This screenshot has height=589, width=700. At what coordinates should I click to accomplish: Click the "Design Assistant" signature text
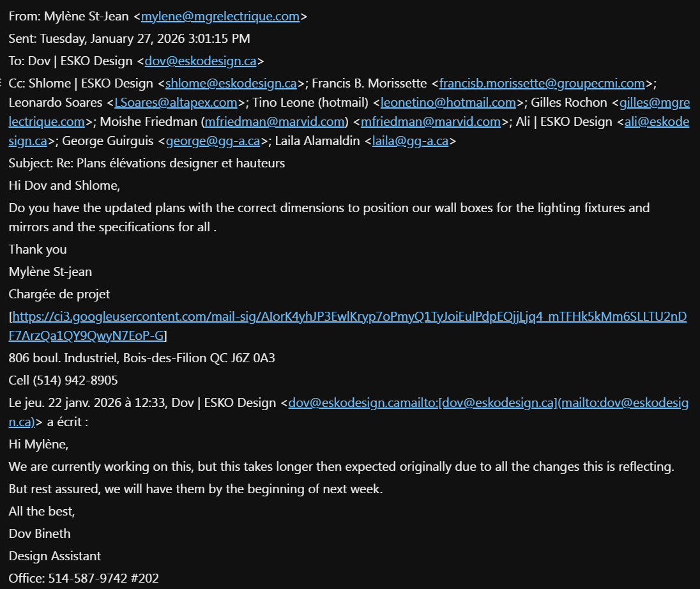[55, 556]
